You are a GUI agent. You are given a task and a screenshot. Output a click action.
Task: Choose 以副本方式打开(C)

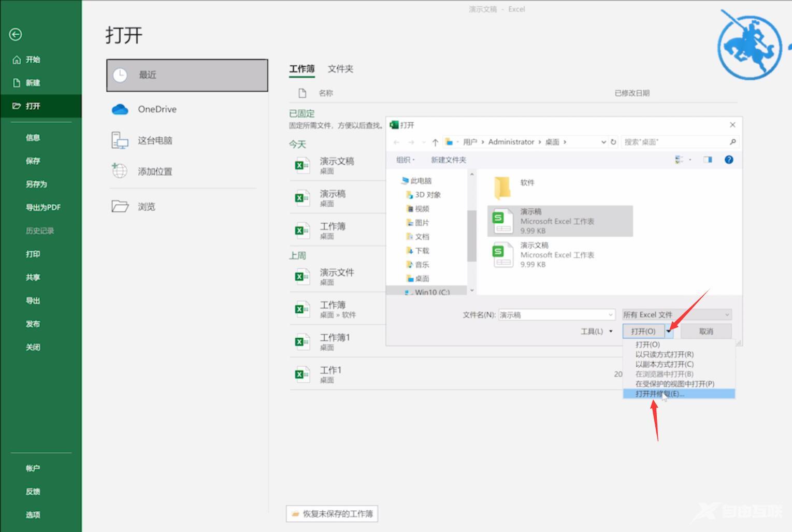679,364
